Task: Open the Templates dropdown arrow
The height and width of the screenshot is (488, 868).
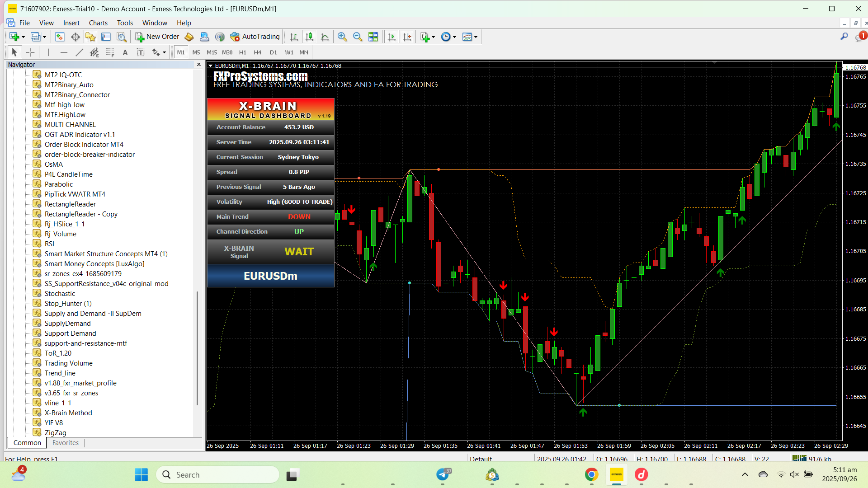Action: [476, 37]
